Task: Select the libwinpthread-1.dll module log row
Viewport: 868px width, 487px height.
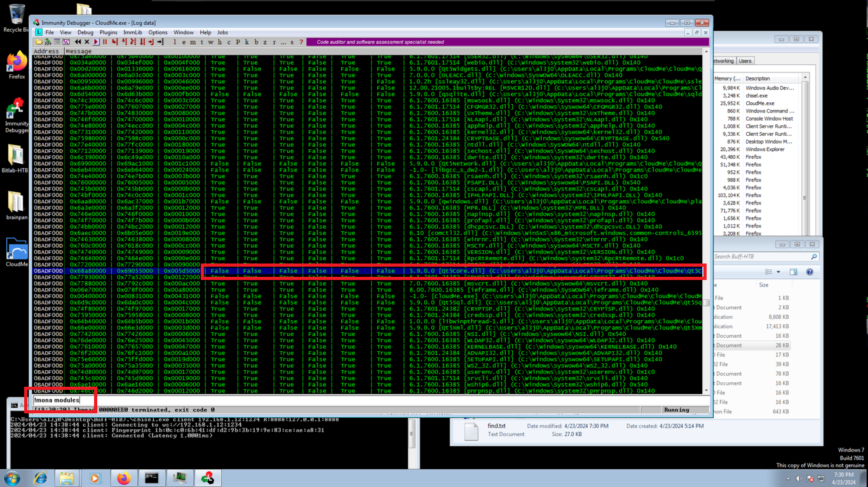Action: pyautogui.click(x=367, y=321)
